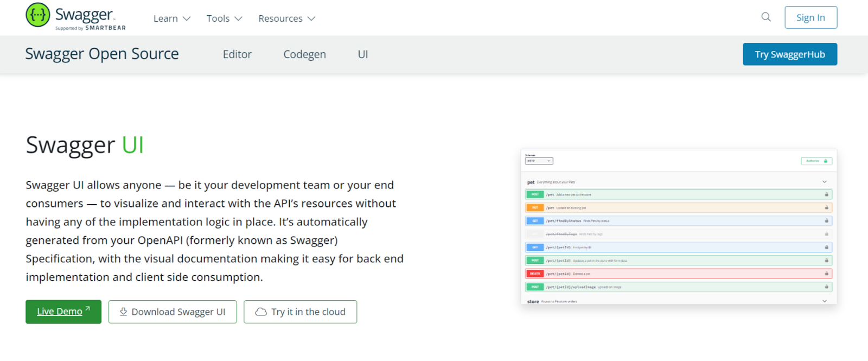868x361 pixels.
Task: Select the UI tab in sub-navigation
Action: coord(363,54)
